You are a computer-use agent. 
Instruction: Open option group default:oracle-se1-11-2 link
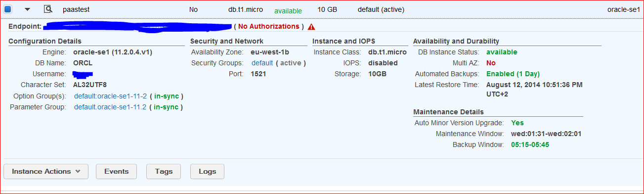tap(110, 96)
